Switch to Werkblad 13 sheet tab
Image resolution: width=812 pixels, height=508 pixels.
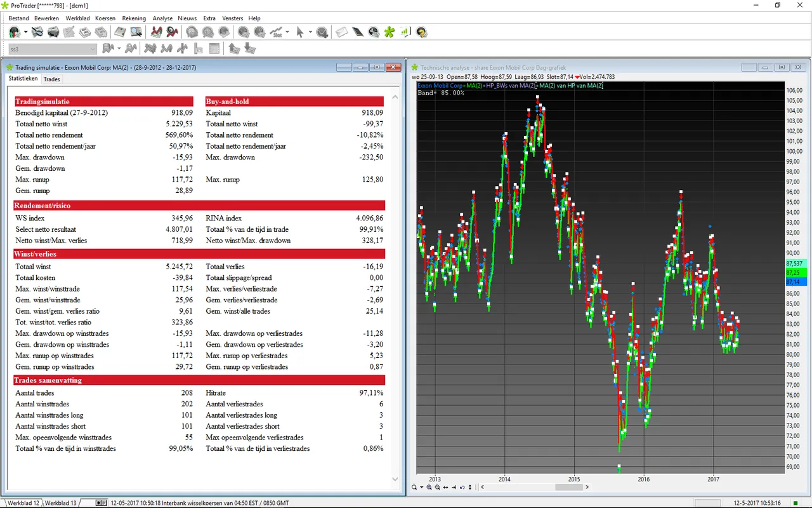coord(61,503)
